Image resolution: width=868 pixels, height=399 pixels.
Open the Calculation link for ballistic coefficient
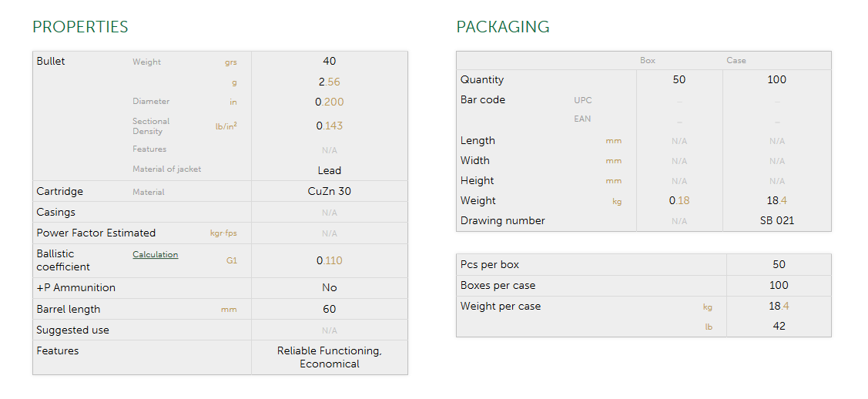[x=155, y=255]
